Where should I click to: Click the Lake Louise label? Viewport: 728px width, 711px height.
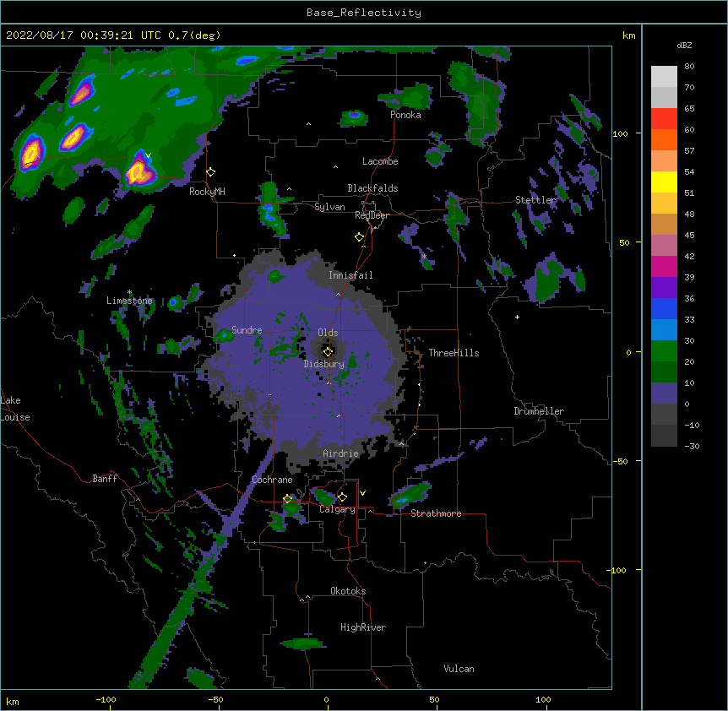click(15, 409)
